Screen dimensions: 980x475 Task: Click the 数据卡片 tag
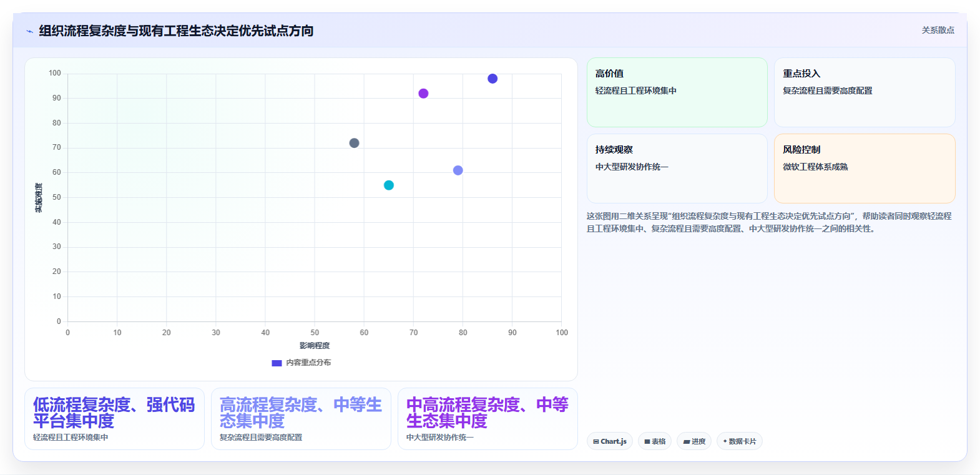pos(740,441)
